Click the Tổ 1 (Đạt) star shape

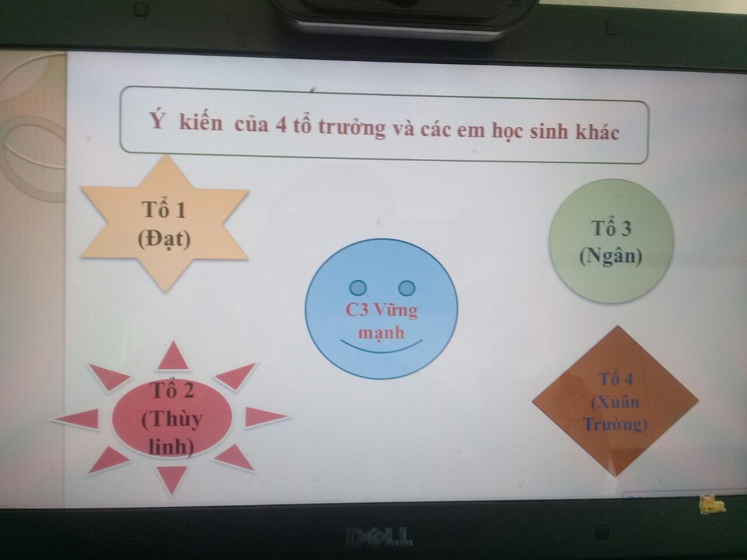pos(164,223)
